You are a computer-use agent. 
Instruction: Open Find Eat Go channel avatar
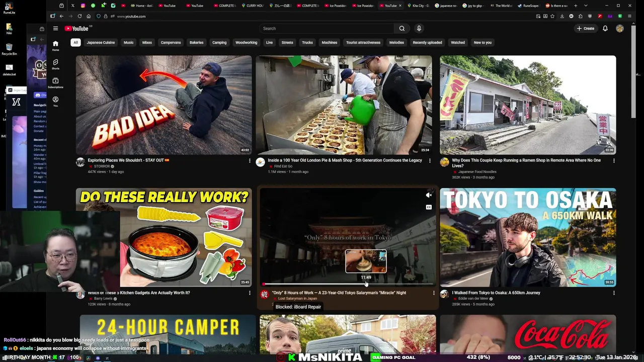click(x=260, y=162)
